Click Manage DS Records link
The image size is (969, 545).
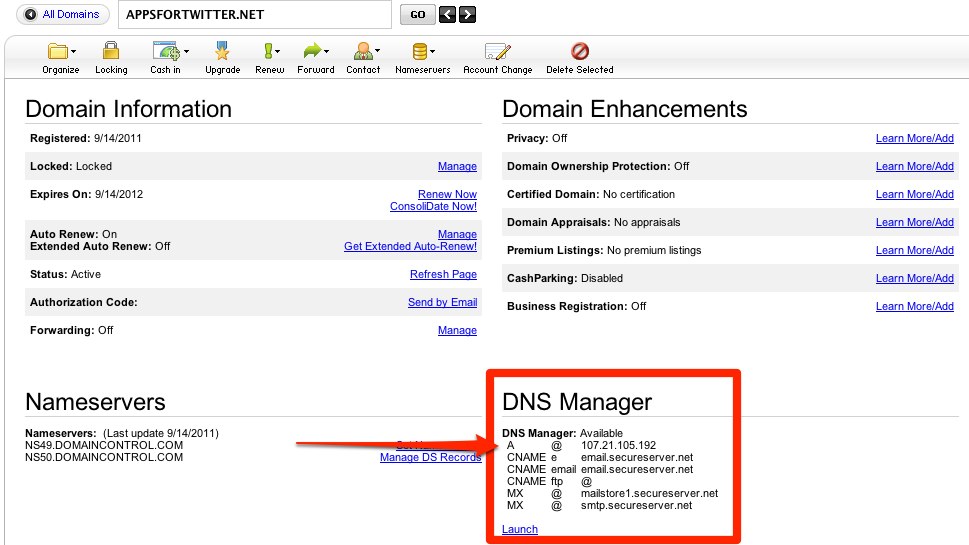pos(431,457)
